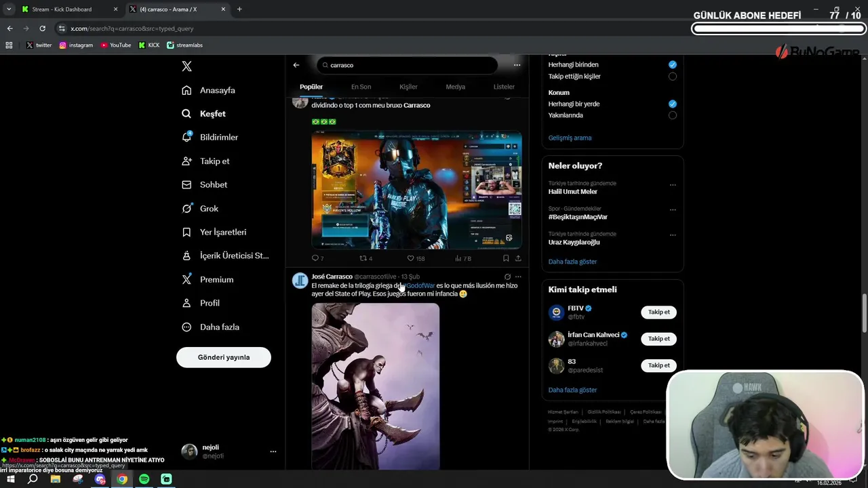Open Chrome tab search dropdown

click(9, 9)
